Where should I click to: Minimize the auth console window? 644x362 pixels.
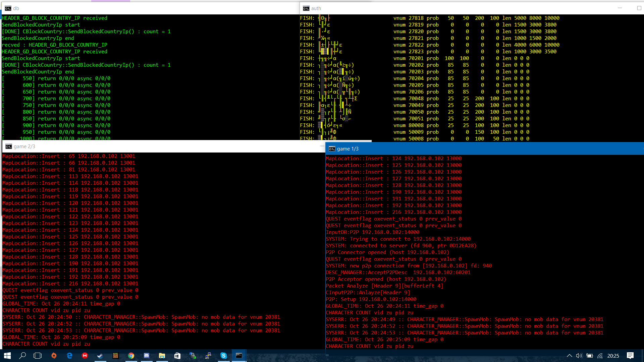(x=620, y=8)
